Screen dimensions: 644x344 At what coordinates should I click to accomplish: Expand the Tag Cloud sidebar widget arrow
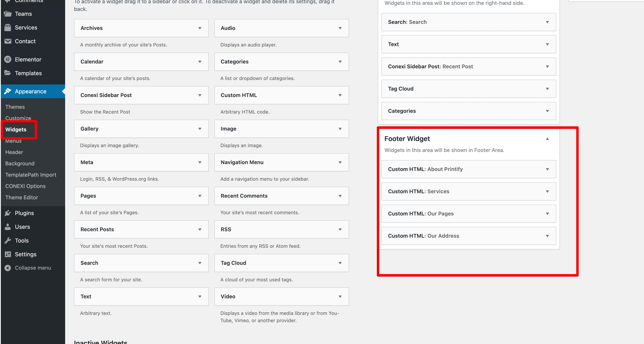[547, 89]
